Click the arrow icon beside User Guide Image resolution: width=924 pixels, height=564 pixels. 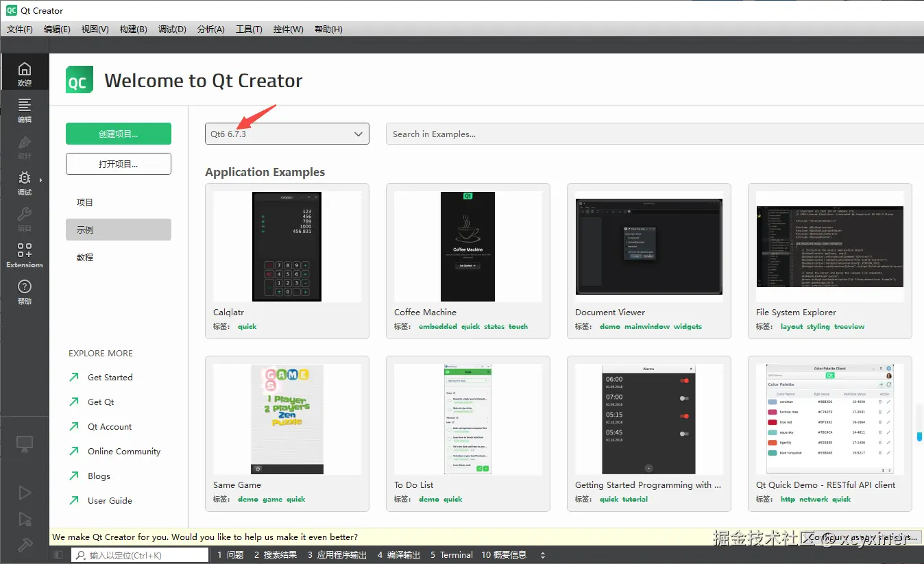(74, 500)
